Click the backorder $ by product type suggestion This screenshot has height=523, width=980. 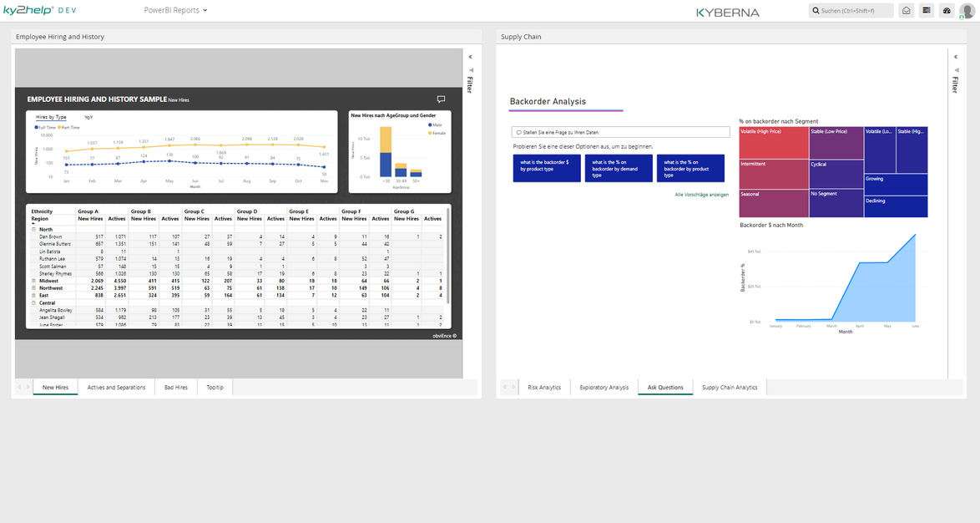point(547,168)
